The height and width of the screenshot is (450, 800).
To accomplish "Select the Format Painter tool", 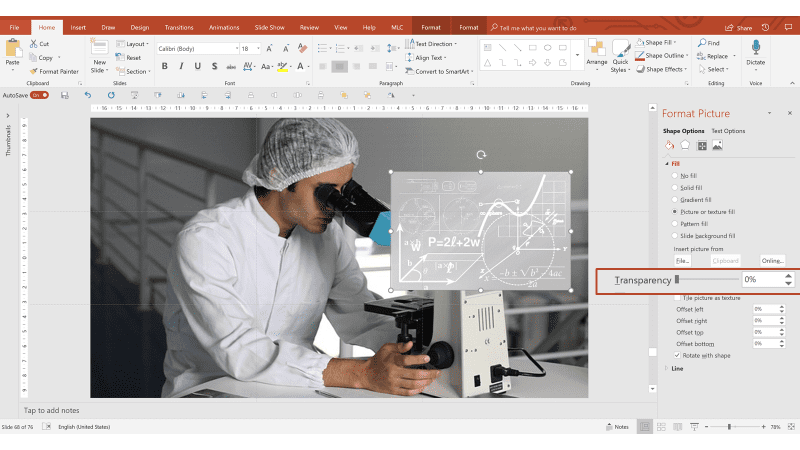I will click(x=55, y=71).
